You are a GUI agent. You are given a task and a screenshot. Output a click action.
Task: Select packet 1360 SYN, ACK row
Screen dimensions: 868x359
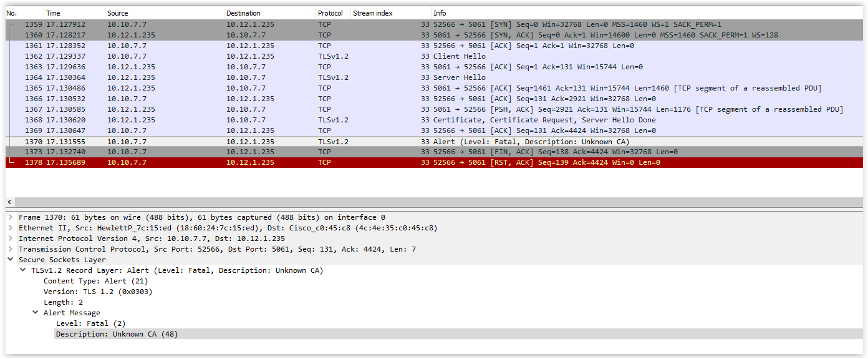click(x=435, y=35)
